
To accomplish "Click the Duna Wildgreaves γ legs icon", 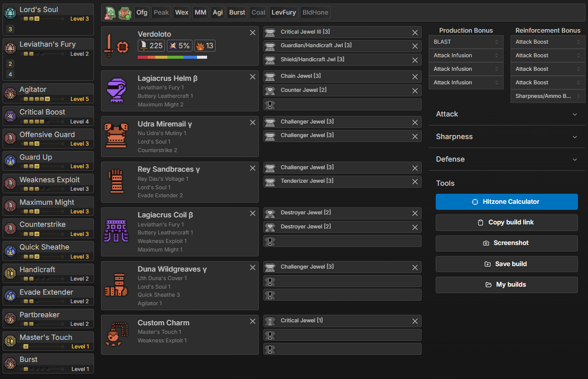I will (x=116, y=285).
